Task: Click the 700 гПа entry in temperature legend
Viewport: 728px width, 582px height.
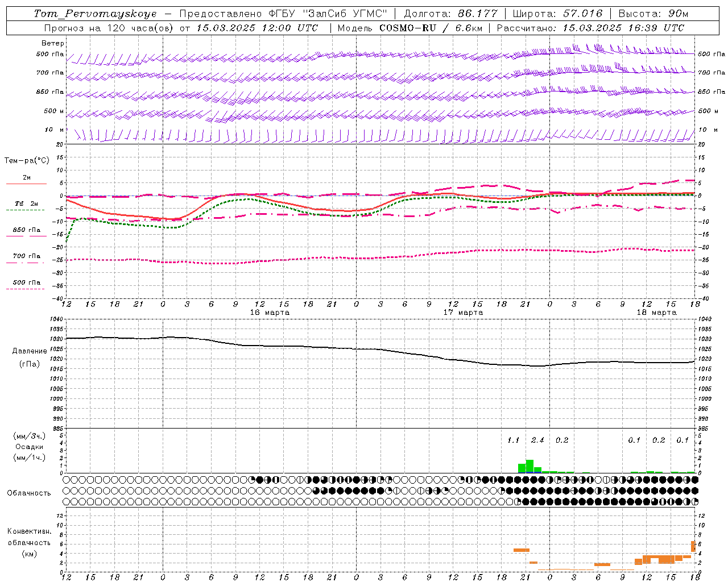Action: pos(26,256)
